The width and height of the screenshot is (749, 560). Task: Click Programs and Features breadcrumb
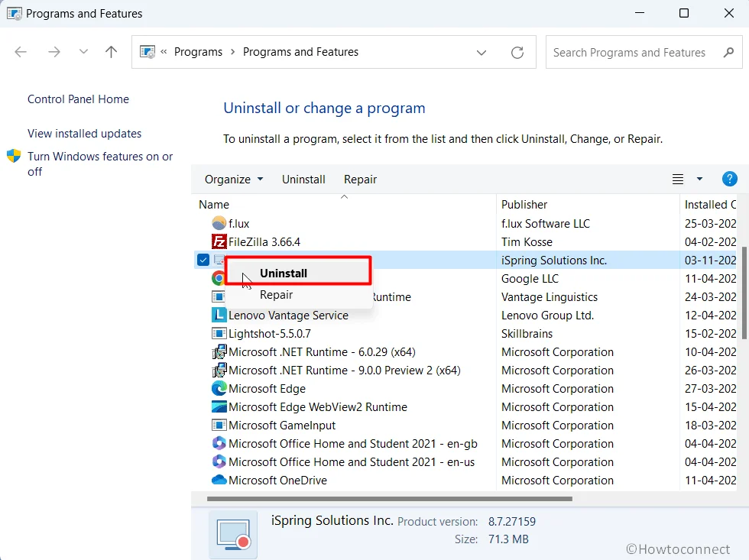click(x=300, y=51)
